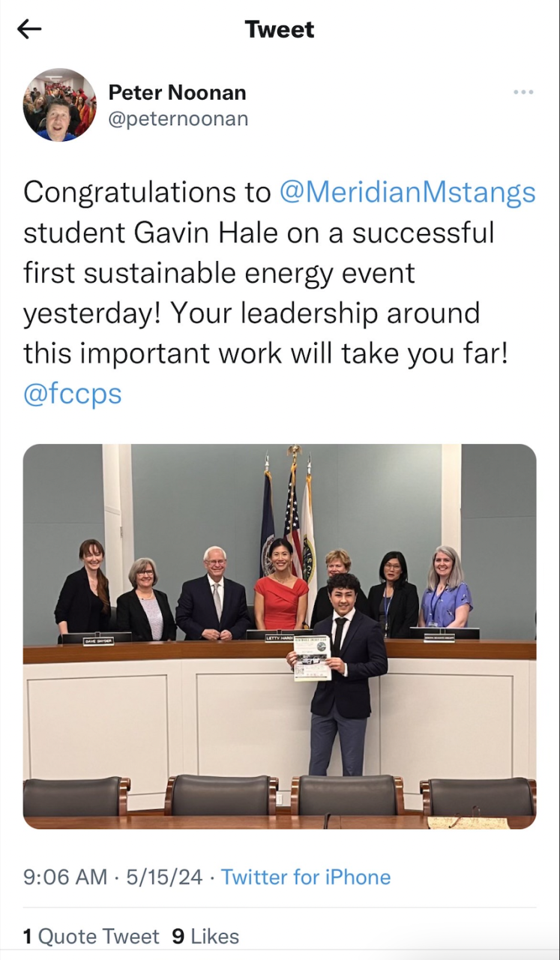Open the Twitter for iPhone source link

click(306, 877)
